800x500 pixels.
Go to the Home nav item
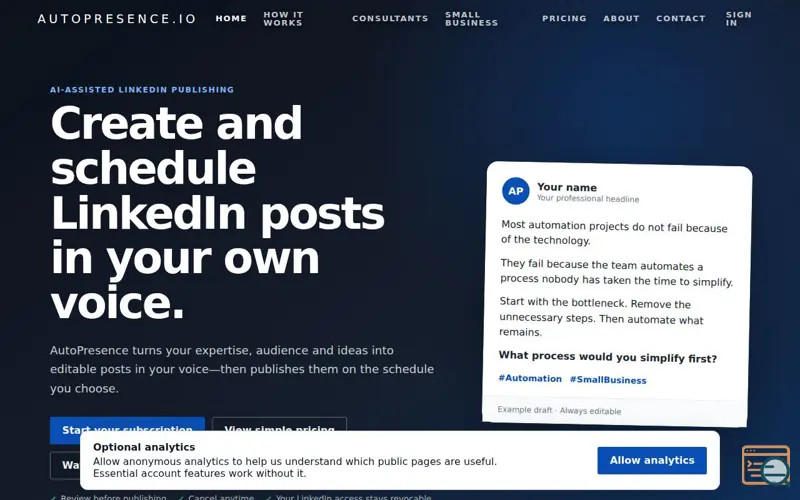[x=231, y=18]
